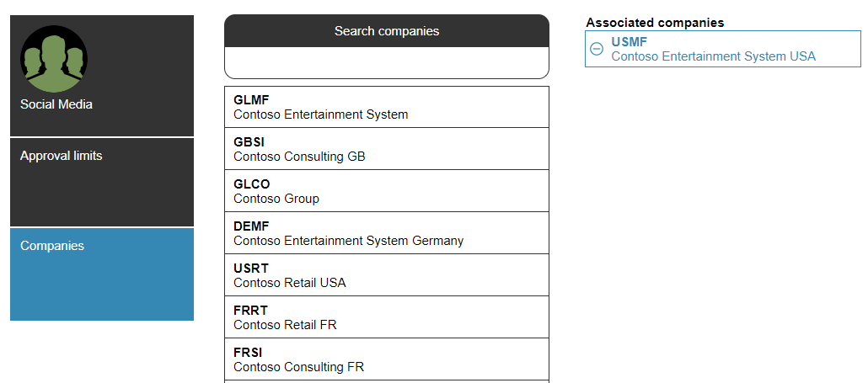Open the Social Media tile
Screen dimensions: 868x383
[x=102, y=76]
